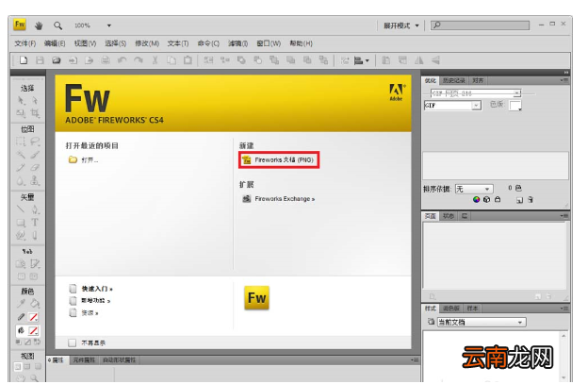Open the Fireworks Exchange link
The width and height of the screenshot is (588, 384).
(x=279, y=198)
